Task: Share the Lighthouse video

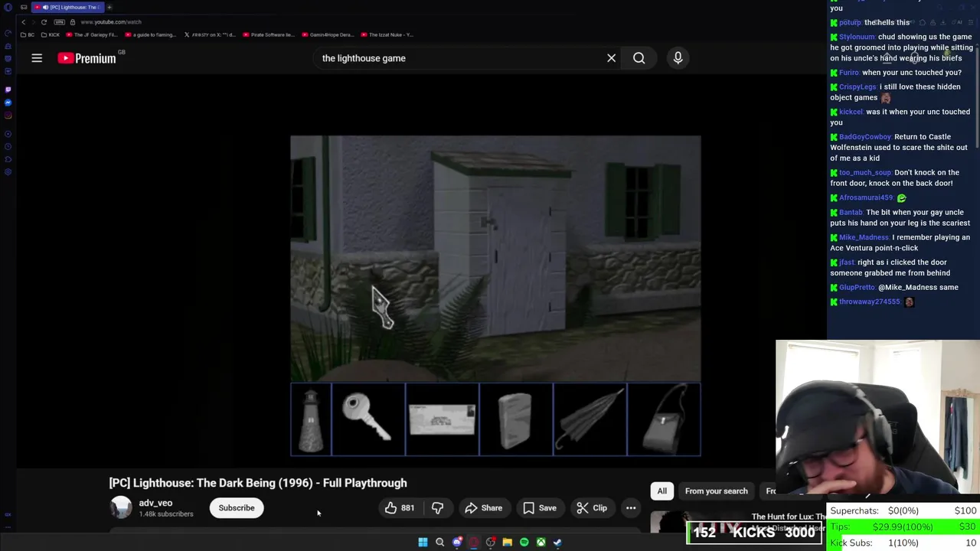Action: [483, 508]
